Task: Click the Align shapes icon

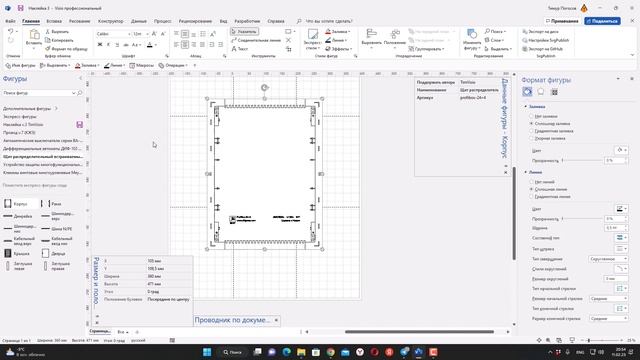Action: [371, 37]
